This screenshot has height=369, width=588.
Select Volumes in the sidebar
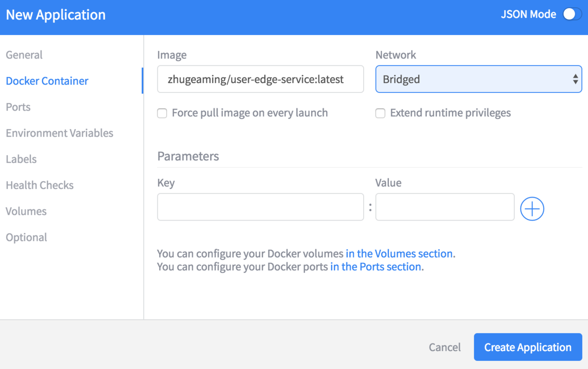(x=26, y=212)
